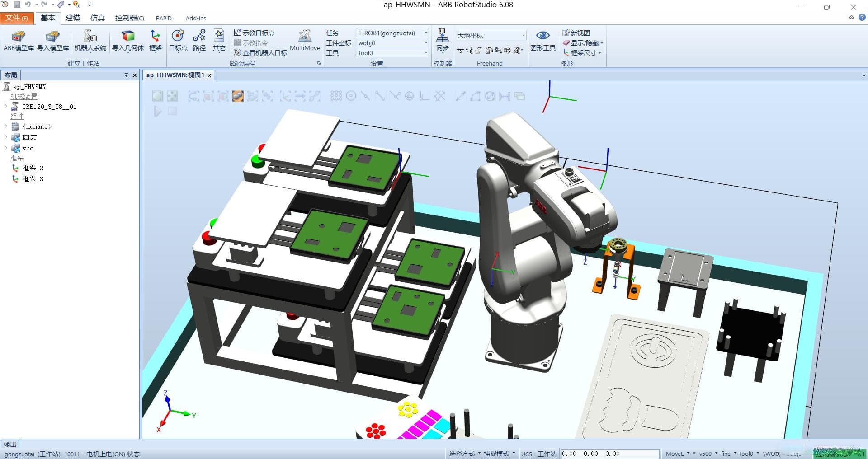The width and height of the screenshot is (868, 459).
Task: Click the help question mark icon
Action: (x=862, y=18)
